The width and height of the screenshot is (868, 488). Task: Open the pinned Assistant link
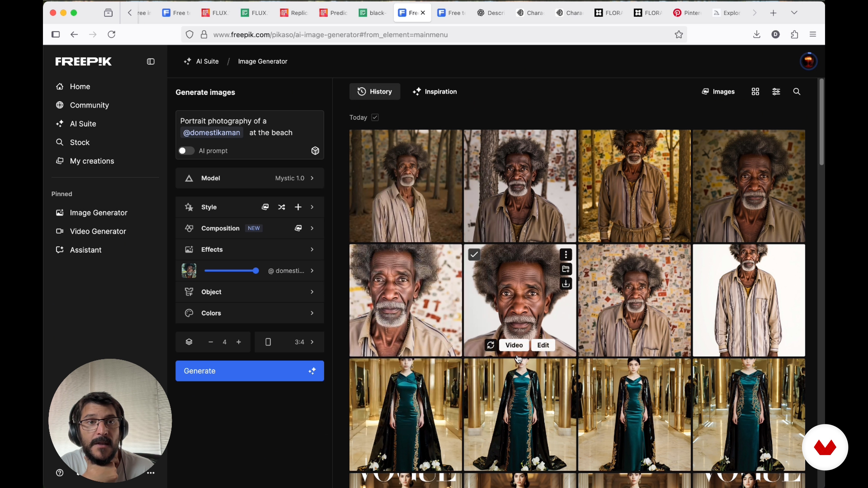coord(78,250)
